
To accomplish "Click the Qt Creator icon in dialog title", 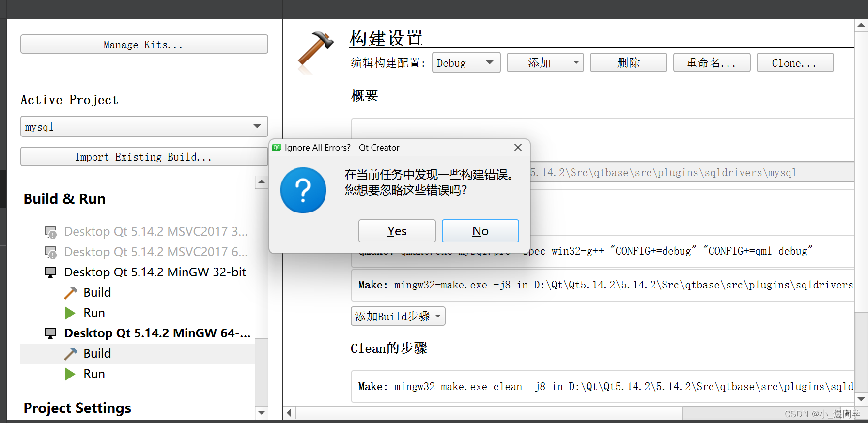I will 277,147.
